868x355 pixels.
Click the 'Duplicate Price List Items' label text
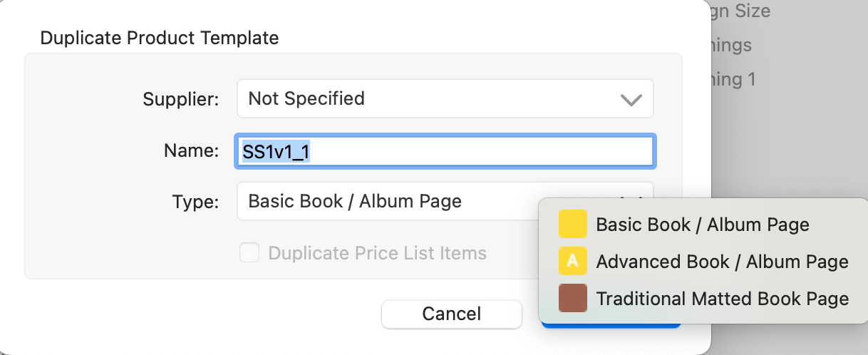click(377, 253)
